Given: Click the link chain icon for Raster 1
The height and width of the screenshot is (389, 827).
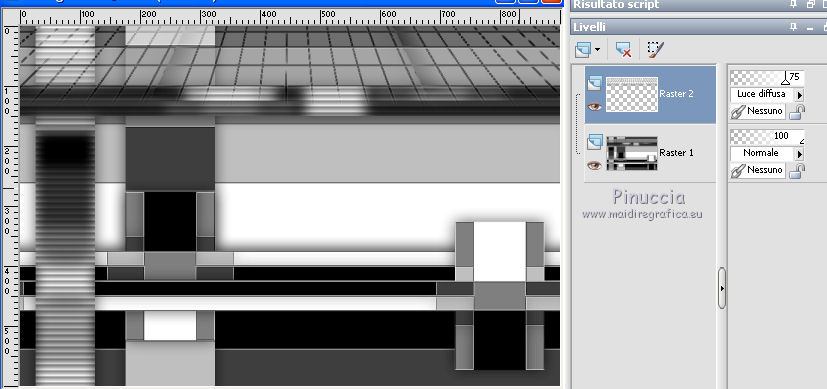Looking at the screenshot, I should click(737, 170).
